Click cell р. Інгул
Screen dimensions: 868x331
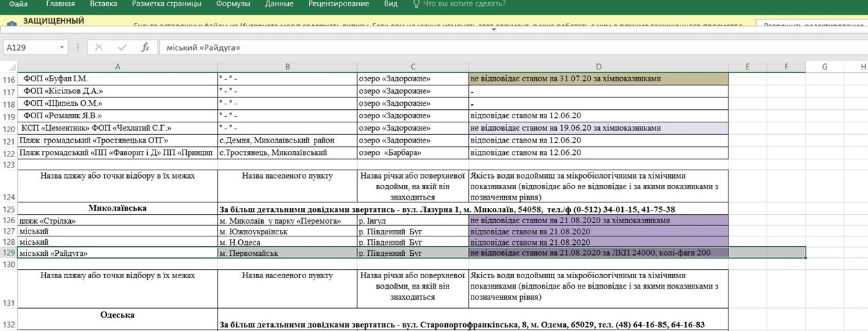tap(412, 220)
